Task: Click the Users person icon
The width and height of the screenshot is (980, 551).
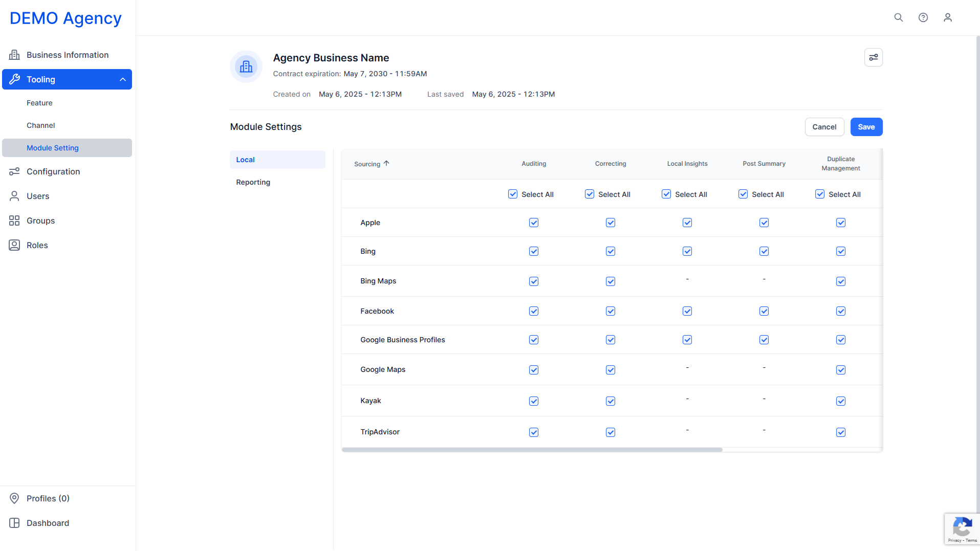Action: (x=14, y=196)
